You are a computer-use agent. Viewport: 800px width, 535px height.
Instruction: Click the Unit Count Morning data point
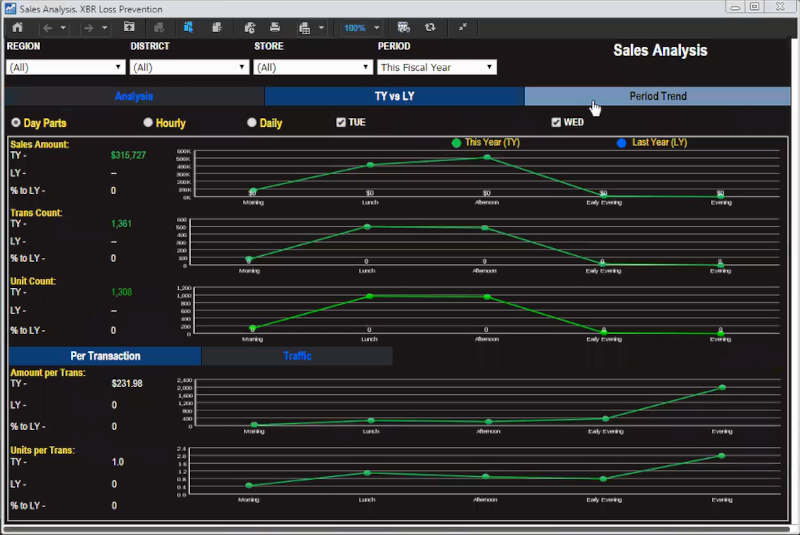tap(253, 328)
